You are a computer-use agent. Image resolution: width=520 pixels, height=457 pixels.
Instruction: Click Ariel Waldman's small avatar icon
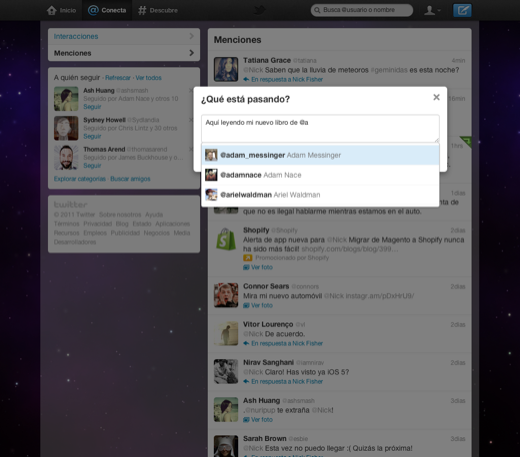[x=211, y=195]
